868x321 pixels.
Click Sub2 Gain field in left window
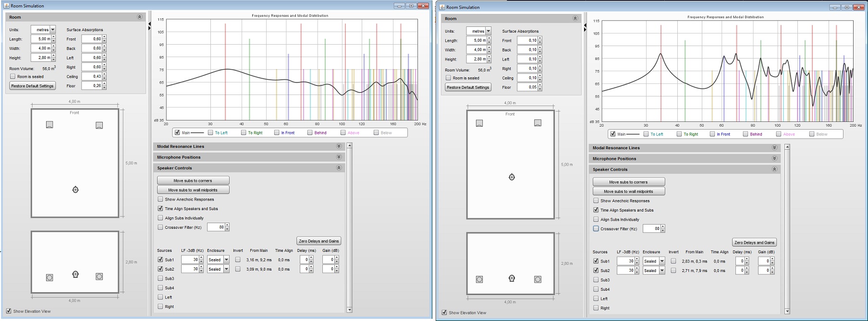point(329,269)
